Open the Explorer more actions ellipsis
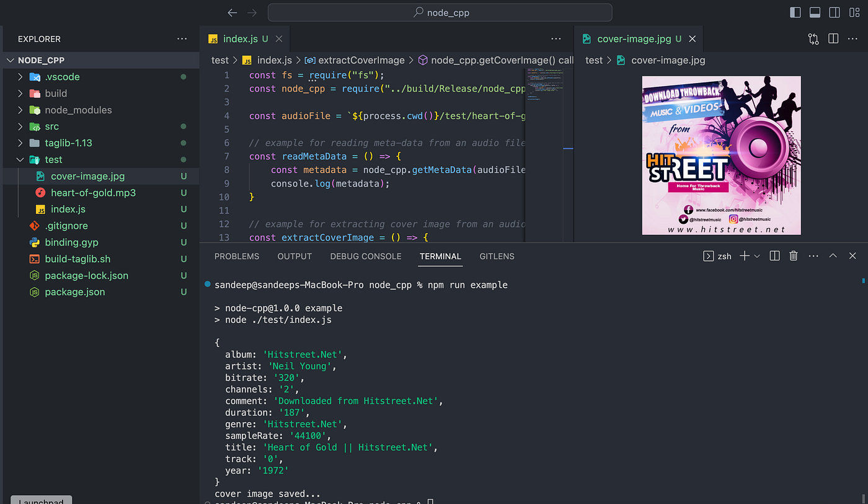This screenshot has height=504, width=868. tap(182, 38)
